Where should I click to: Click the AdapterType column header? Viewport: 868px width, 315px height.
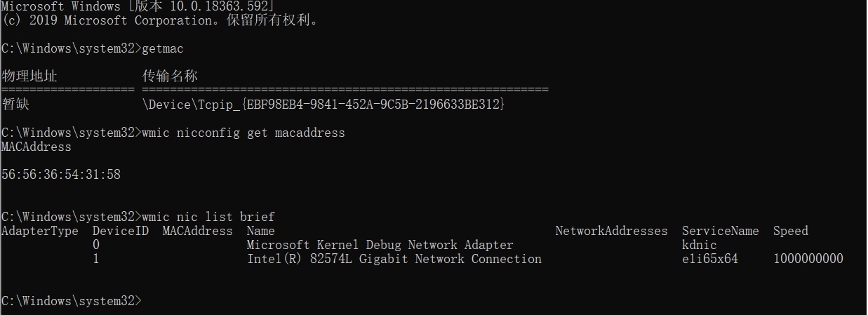[40, 231]
